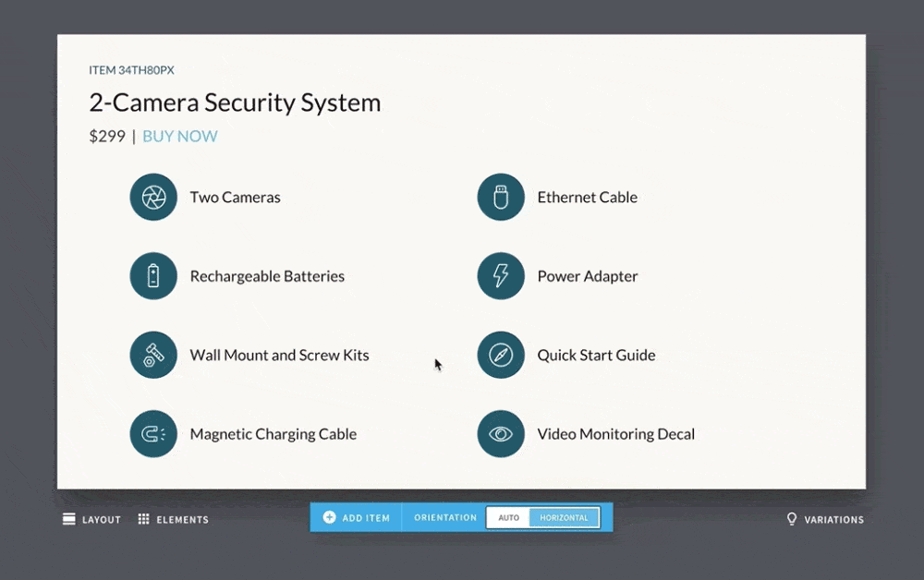Open the Layout menu
Screen dimensions: 924x580
[91, 520]
